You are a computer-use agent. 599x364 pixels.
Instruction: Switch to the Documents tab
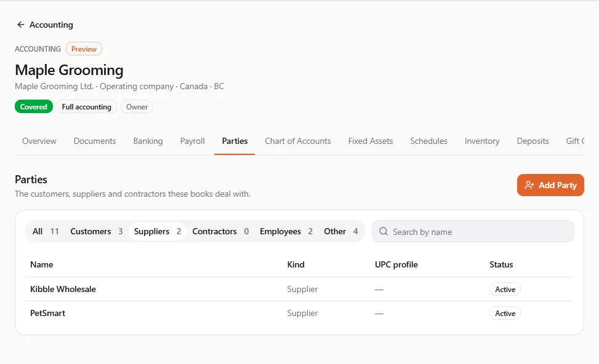tap(95, 141)
